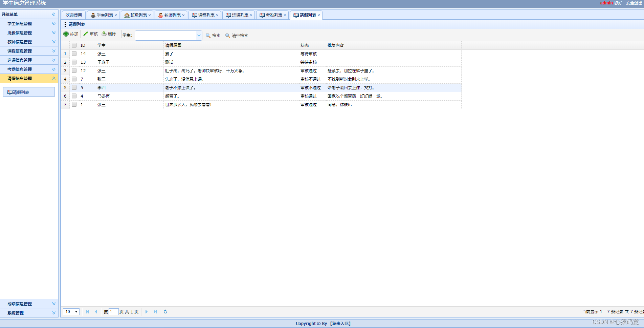Expand 选课信息管理 accordion section
Viewport: 644px width, 328px height.
click(29, 60)
